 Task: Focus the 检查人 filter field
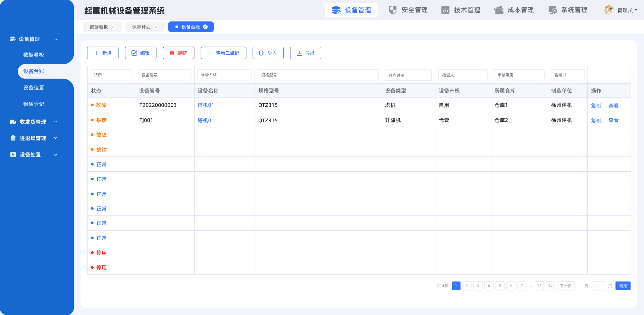tap(463, 75)
